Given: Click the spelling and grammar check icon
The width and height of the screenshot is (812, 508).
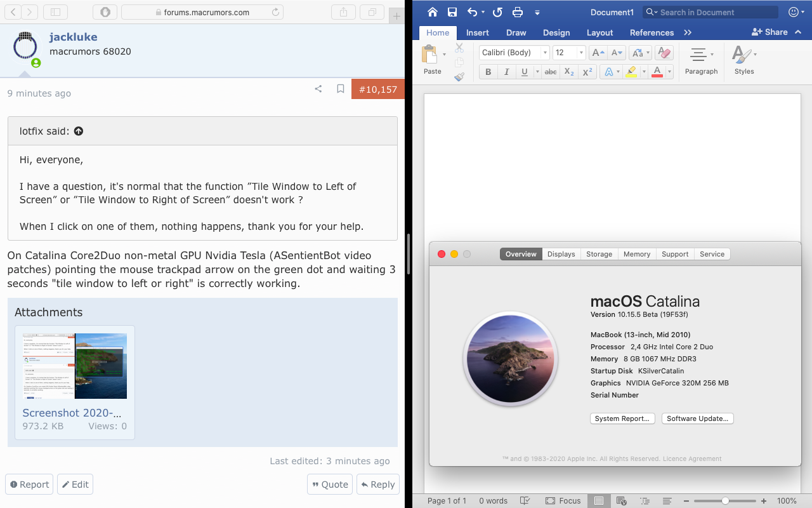Looking at the screenshot, I should pos(525,500).
